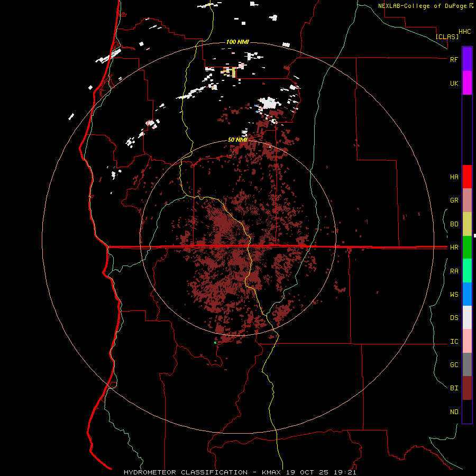Click the '[CLAS]' units label
The height and width of the screenshot is (476, 476).
pyautogui.click(x=447, y=36)
